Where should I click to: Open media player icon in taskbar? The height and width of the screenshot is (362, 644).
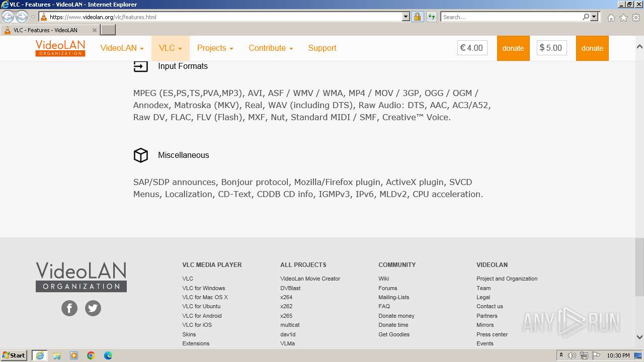74,355
